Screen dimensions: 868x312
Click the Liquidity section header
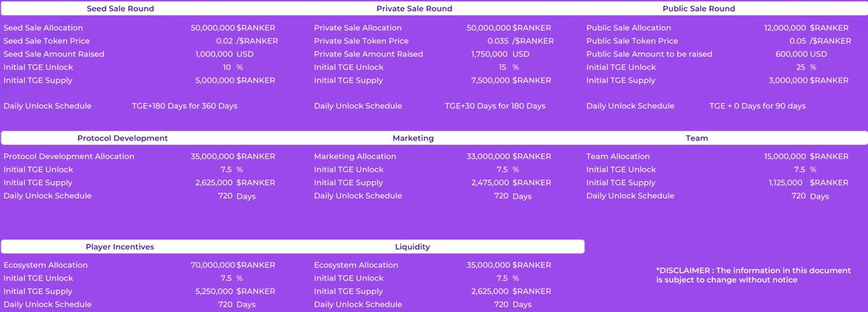[x=412, y=247]
